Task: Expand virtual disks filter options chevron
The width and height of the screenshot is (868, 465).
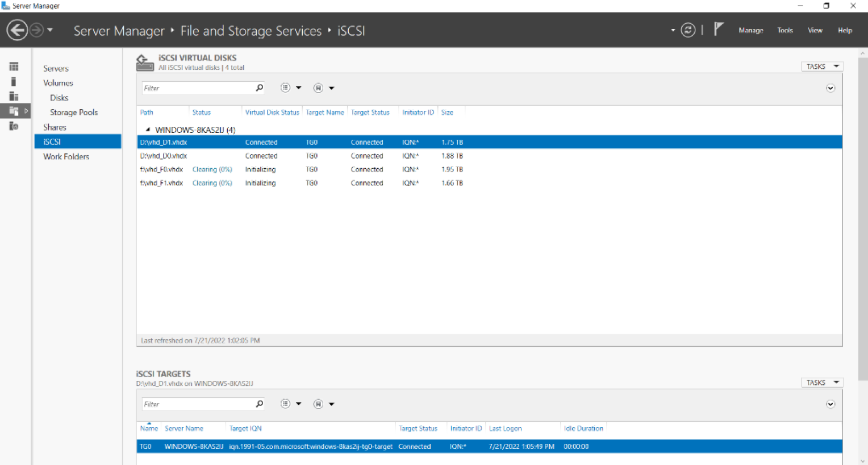Action: [830, 88]
